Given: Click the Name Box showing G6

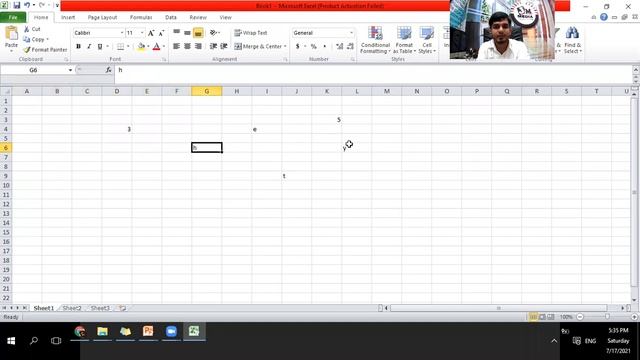Looking at the screenshot, I should point(33,70).
